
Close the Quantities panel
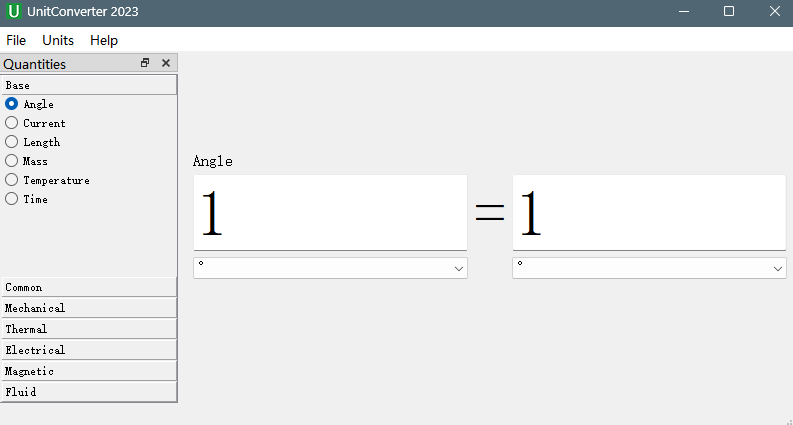pos(166,63)
